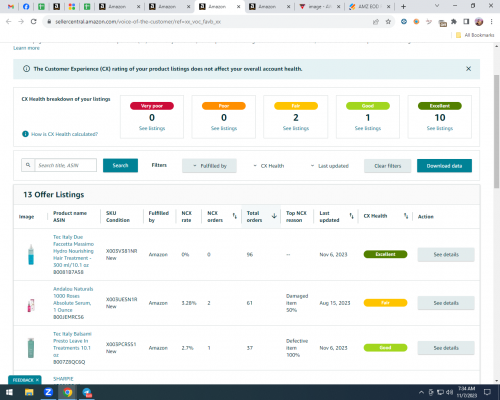
Task: Show hidden system tray icons
Action: click(x=421, y=392)
